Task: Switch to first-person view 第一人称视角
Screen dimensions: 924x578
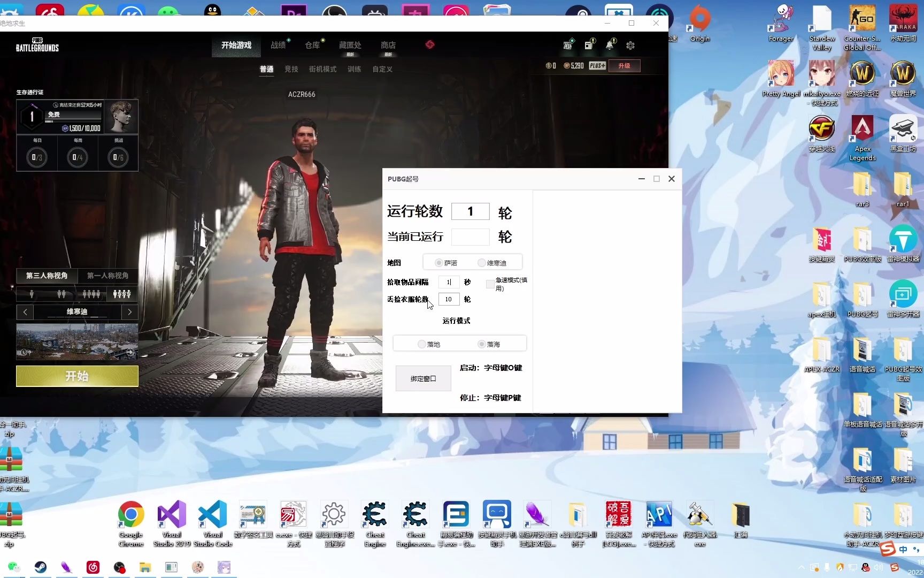Action: click(107, 276)
